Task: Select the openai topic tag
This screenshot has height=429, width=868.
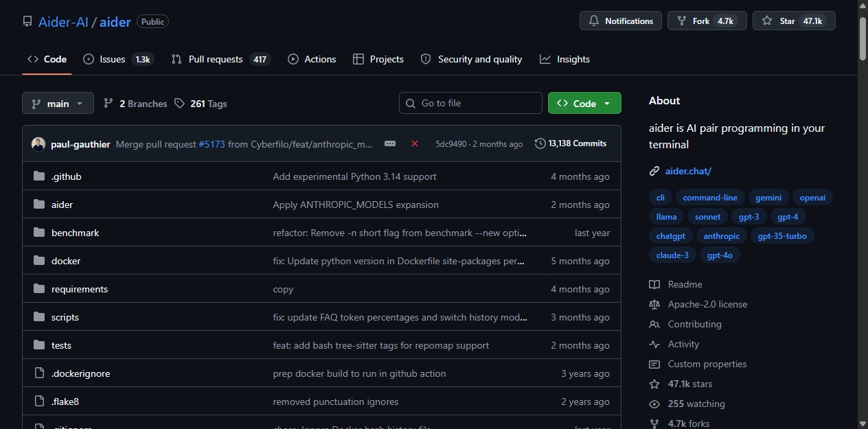Action: click(x=813, y=198)
